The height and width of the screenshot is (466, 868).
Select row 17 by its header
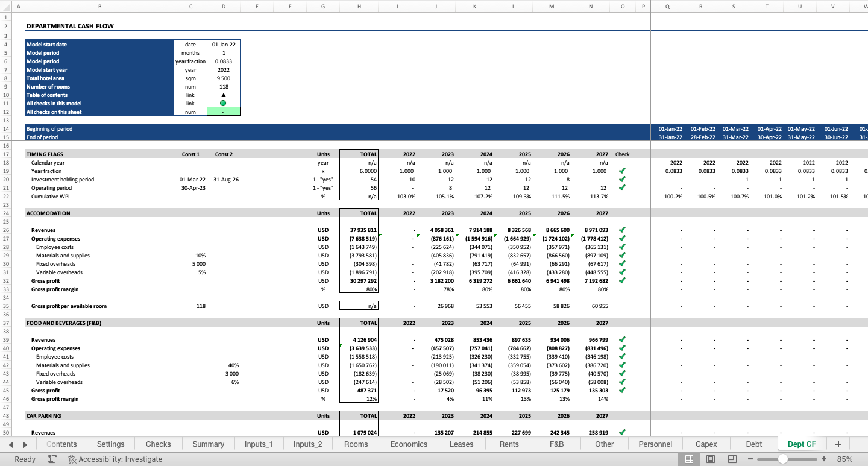pos(6,154)
